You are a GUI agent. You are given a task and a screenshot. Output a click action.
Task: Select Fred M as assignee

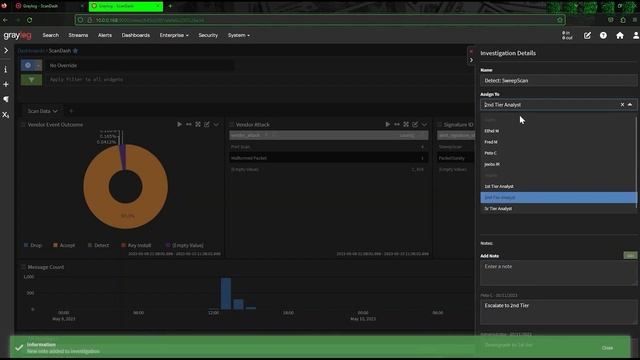pos(558,142)
